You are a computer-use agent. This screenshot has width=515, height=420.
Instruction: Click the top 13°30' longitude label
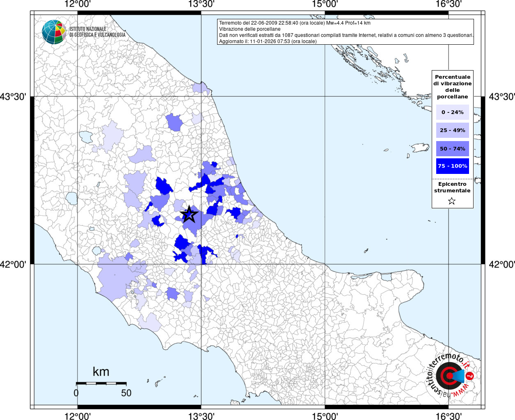[x=201, y=4]
